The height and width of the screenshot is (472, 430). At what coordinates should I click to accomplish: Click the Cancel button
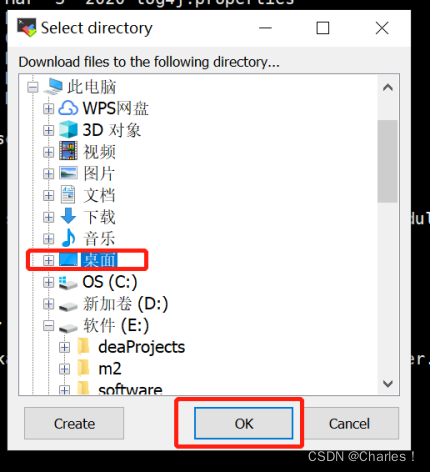point(349,423)
